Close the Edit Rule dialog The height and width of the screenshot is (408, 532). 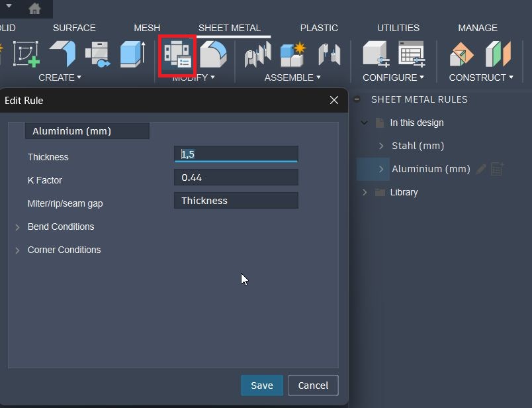pyautogui.click(x=334, y=100)
